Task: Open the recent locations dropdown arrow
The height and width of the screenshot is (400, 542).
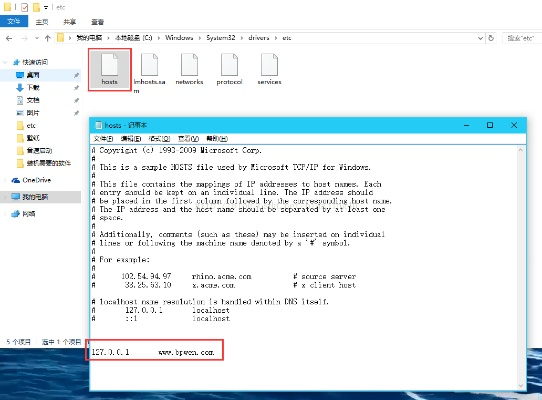Action: click(37, 38)
